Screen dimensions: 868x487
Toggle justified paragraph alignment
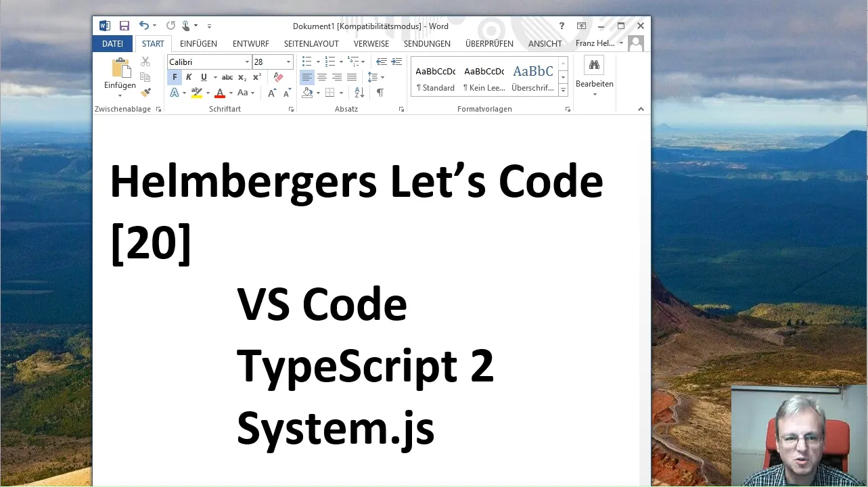pos(351,77)
